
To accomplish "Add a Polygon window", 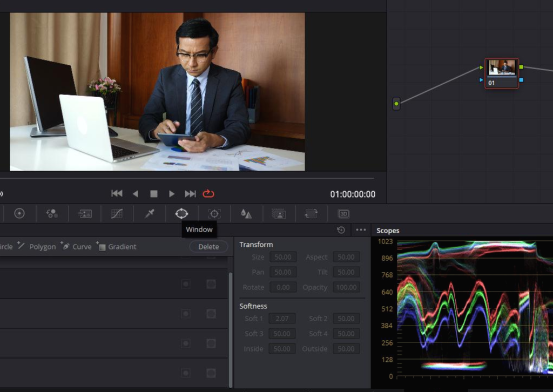I will 37,246.
